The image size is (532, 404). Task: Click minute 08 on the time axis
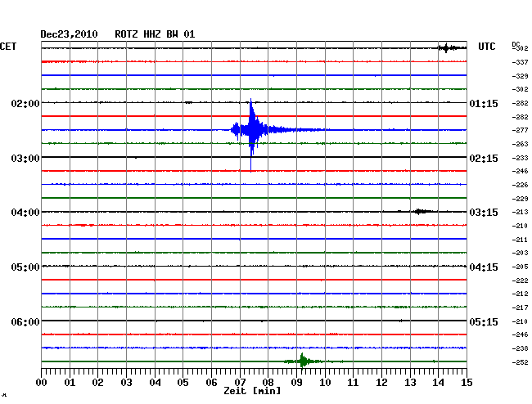tap(268, 383)
